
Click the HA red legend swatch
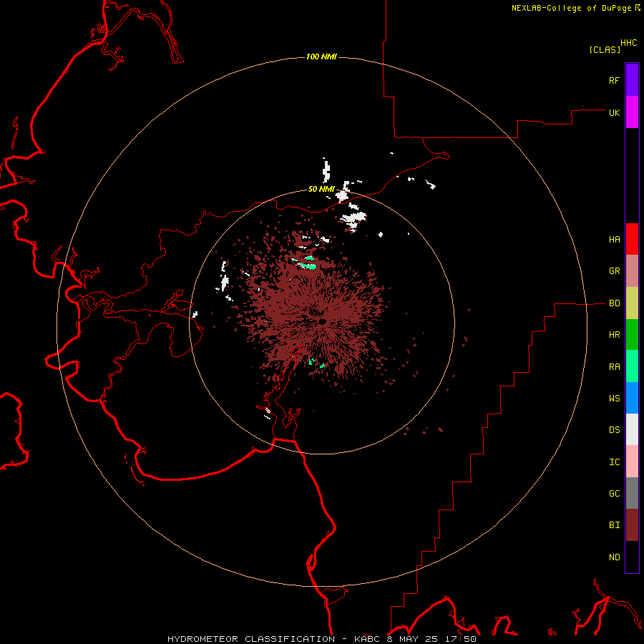pos(632,239)
